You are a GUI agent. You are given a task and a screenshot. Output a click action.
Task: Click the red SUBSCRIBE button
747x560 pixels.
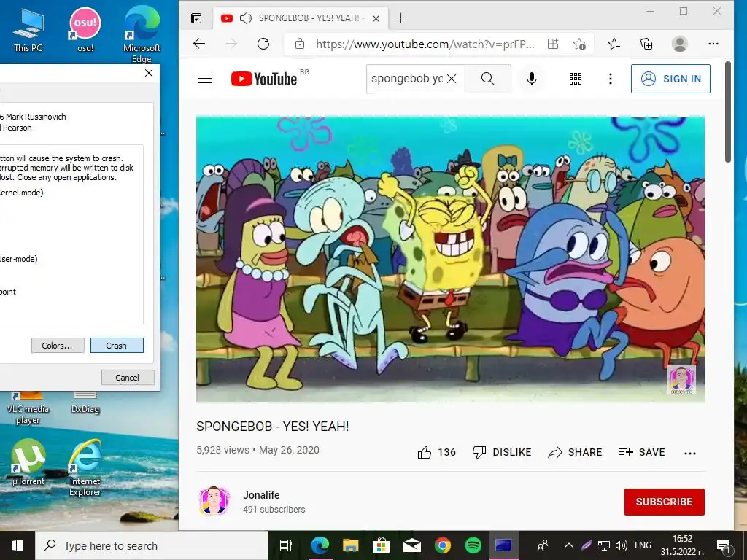664,502
